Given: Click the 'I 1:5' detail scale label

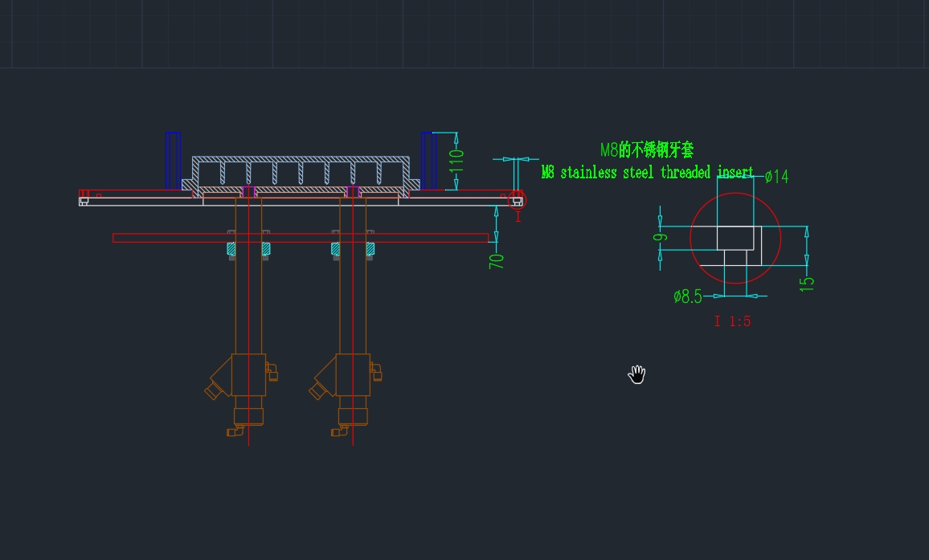Looking at the screenshot, I should pyautogui.click(x=732, y=321).
